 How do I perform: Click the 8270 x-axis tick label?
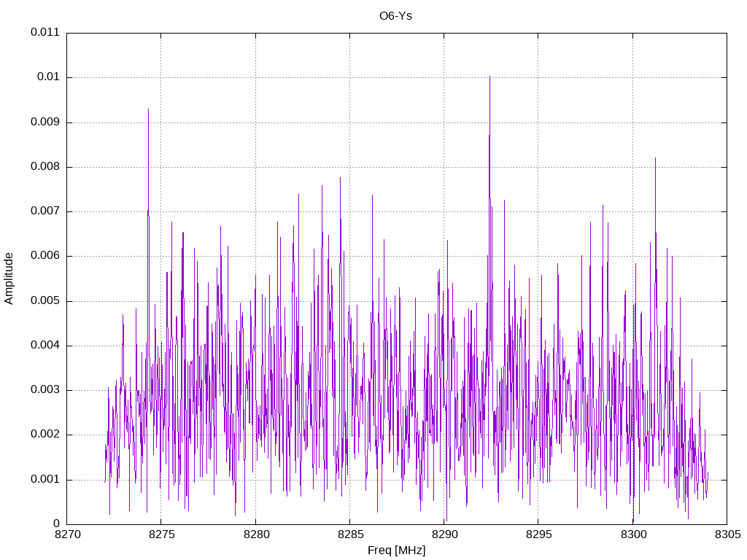click(68, 534)
